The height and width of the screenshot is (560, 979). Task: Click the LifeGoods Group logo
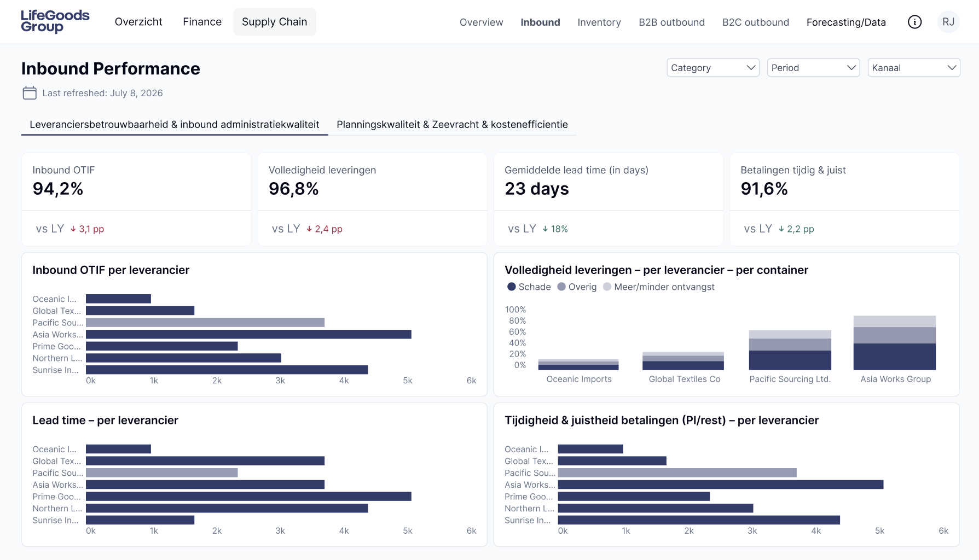55,22
